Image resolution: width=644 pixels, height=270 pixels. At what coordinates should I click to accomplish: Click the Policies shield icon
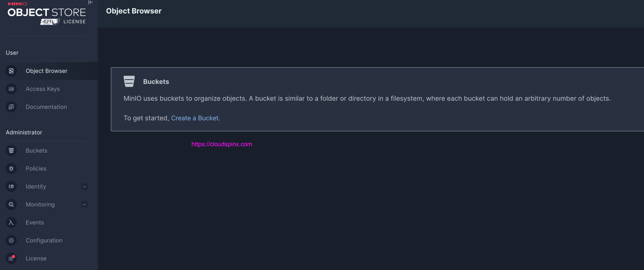coord(11,169)
